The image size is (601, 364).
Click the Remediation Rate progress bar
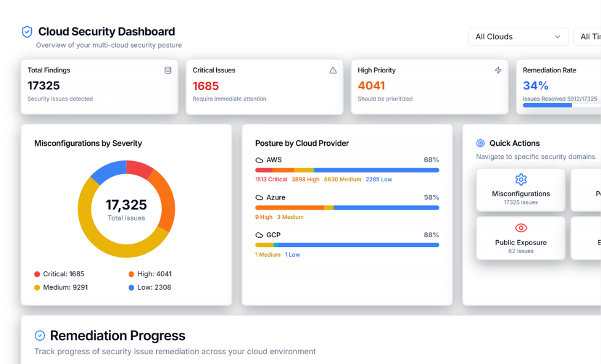coord(561,105)
